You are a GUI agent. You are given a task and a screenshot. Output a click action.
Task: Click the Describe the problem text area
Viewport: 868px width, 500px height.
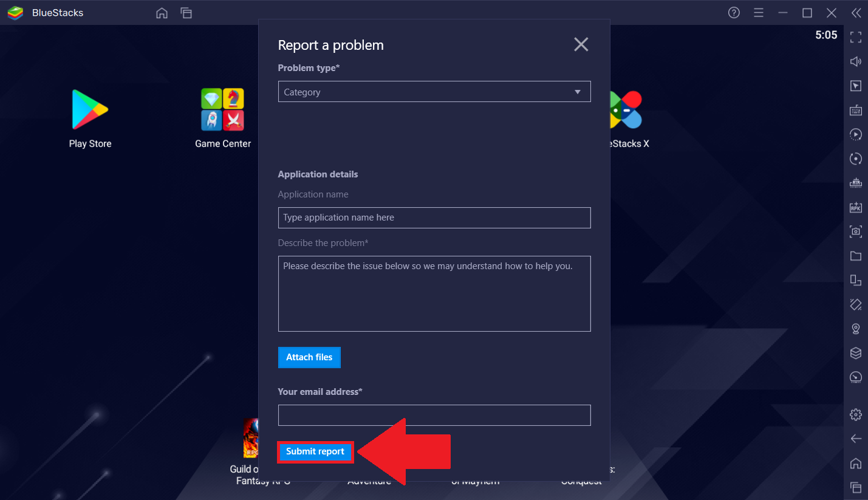[434, 293]
